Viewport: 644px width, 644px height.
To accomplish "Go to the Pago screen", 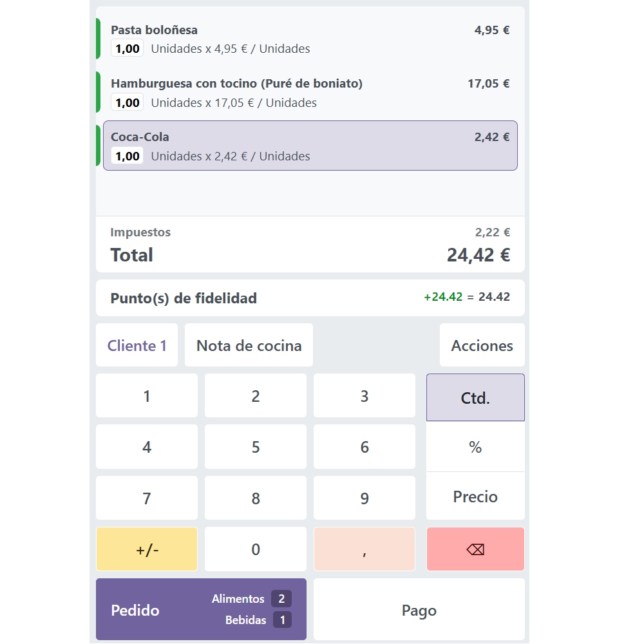I will 419,609.
